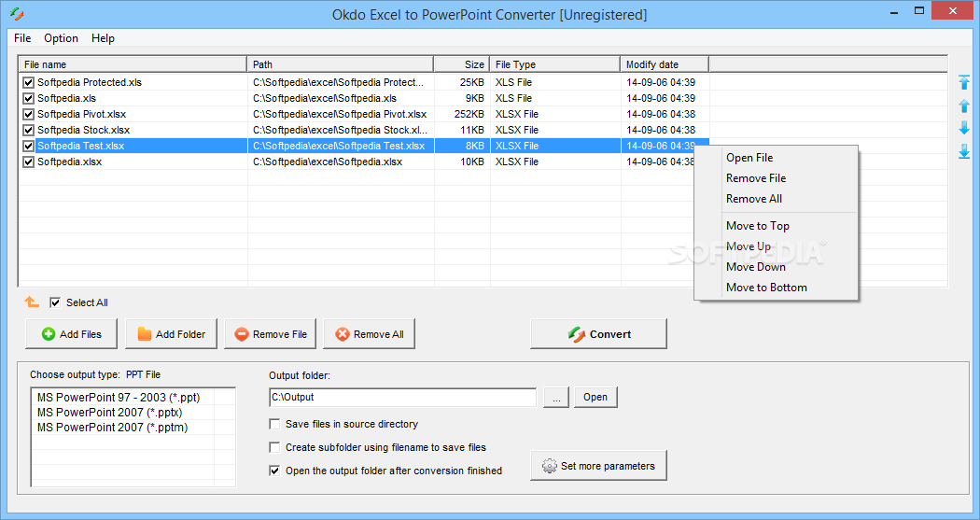
Task: Click the 25KB size cell
Action: click(x=472, y=82)
